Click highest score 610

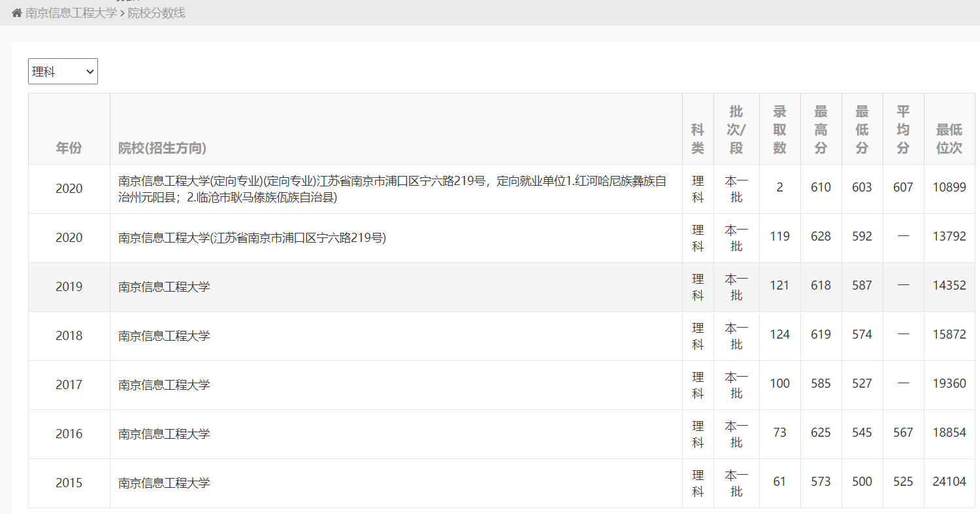point(821,188)
